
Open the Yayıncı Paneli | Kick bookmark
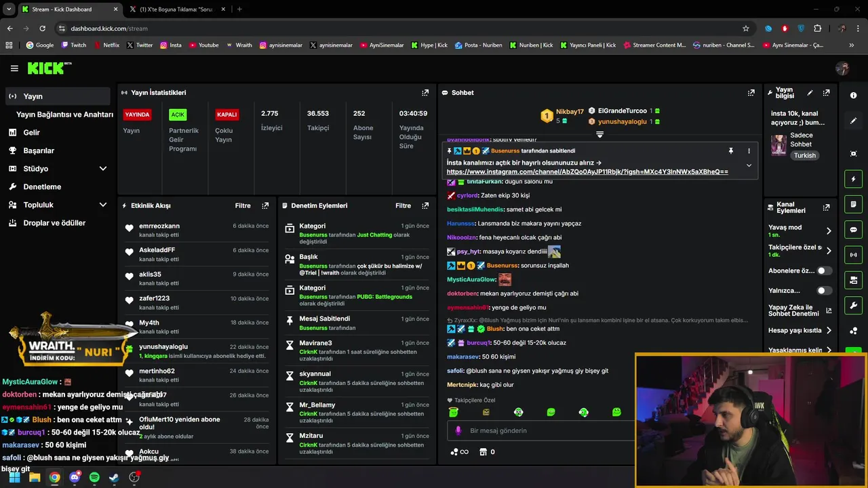(588, 45)
